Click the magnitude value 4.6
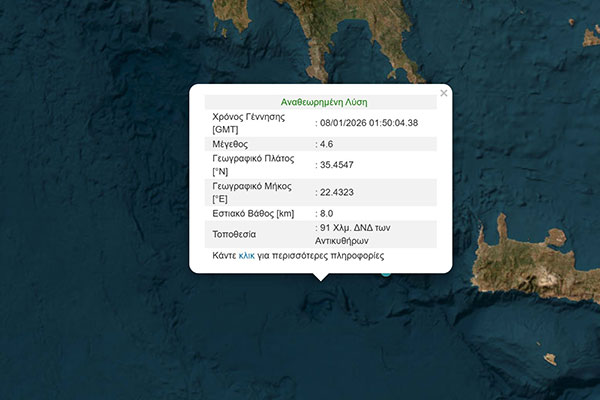The image size is (600, 400). click(x=326, y=144)
